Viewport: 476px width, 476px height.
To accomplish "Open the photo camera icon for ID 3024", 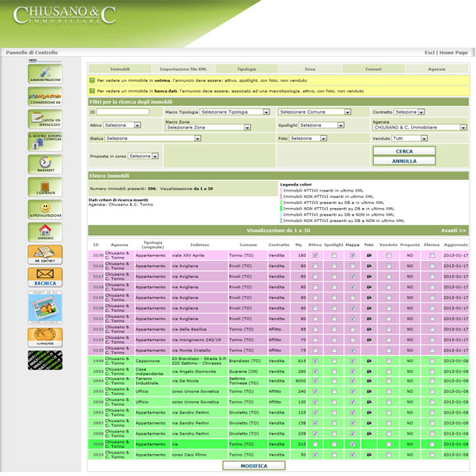I will (368, 455).
